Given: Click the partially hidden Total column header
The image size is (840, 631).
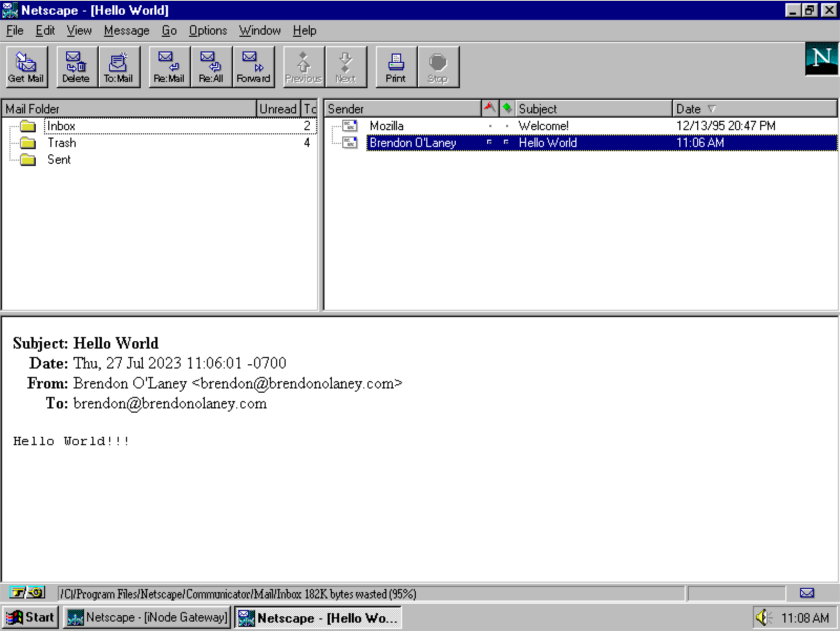Looking at the screenshot, I should point(309,109).
